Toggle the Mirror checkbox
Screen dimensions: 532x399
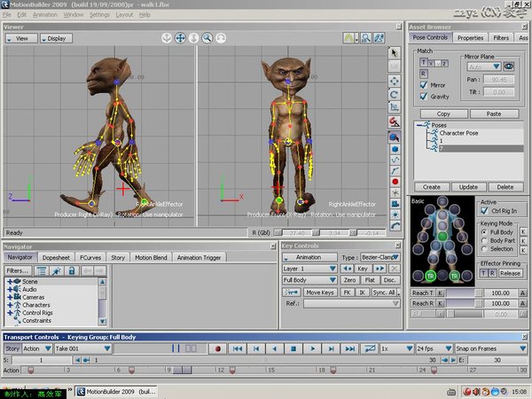424,85
